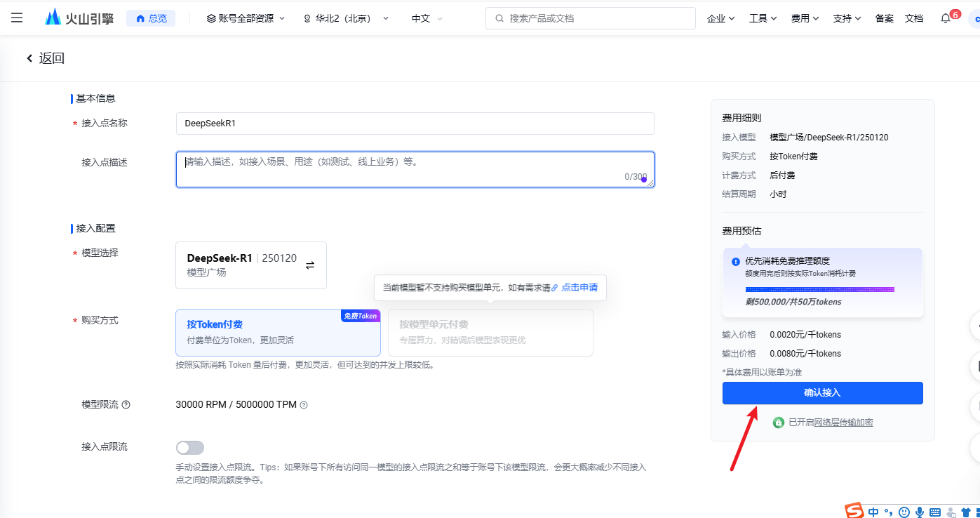Open notifications via the bell icon
Viewport: 980px width, 518px height.
(945, 18)
